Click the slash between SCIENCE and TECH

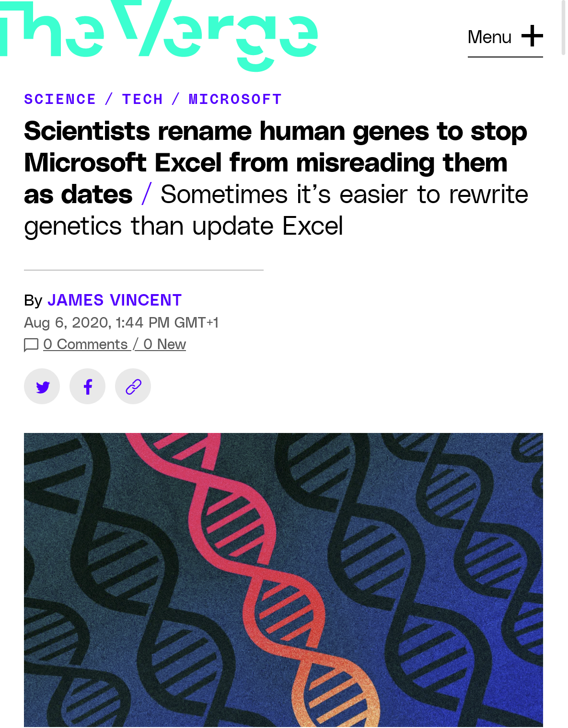[109, 99]
